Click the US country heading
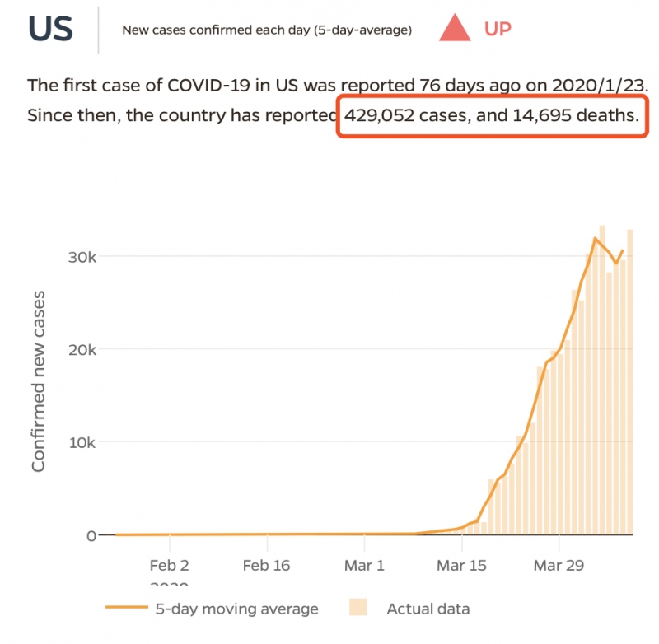This screenshot has width=659, height=644. [x=50, y=29]
